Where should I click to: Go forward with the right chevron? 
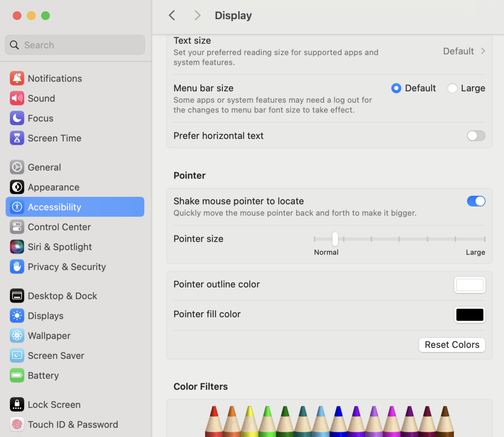(197, 16)
